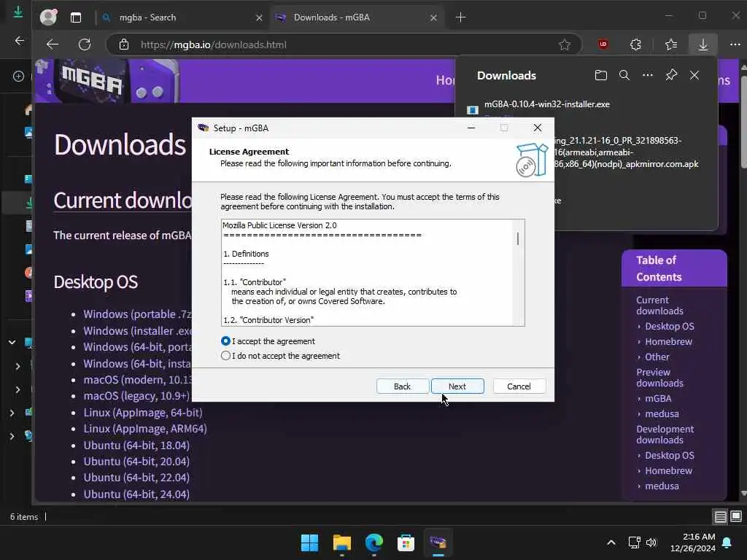Go to 'Current downloads' in Table of Contents
Screen dimensions: 747x560
click(659, 306)
